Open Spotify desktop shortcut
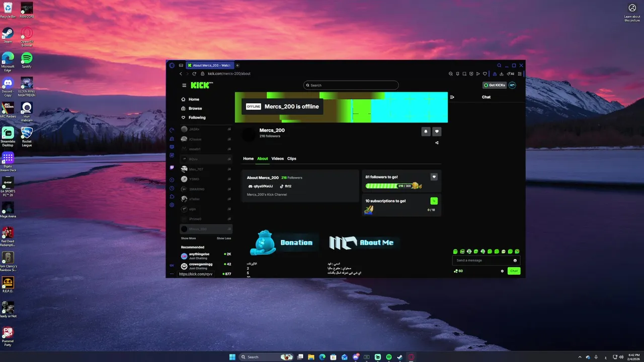Viewport: 644px width, 362px height. tap(27, 59)
